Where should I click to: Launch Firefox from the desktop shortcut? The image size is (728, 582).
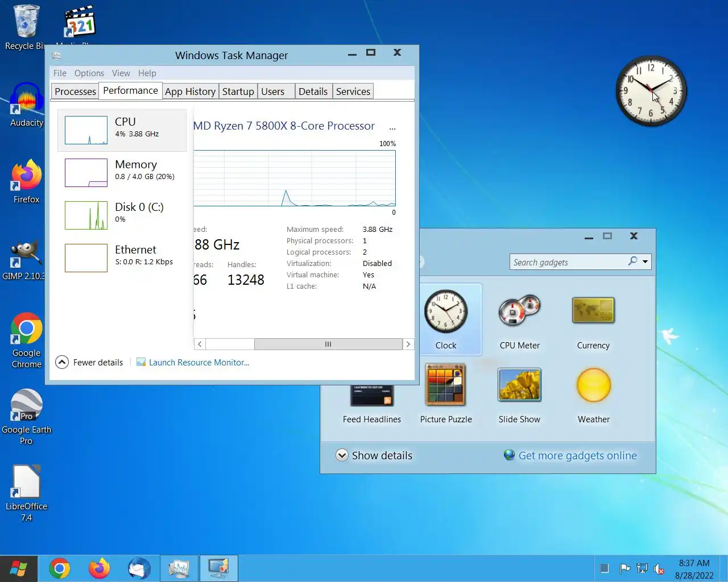pyautogui.click(x=26, y=182)
